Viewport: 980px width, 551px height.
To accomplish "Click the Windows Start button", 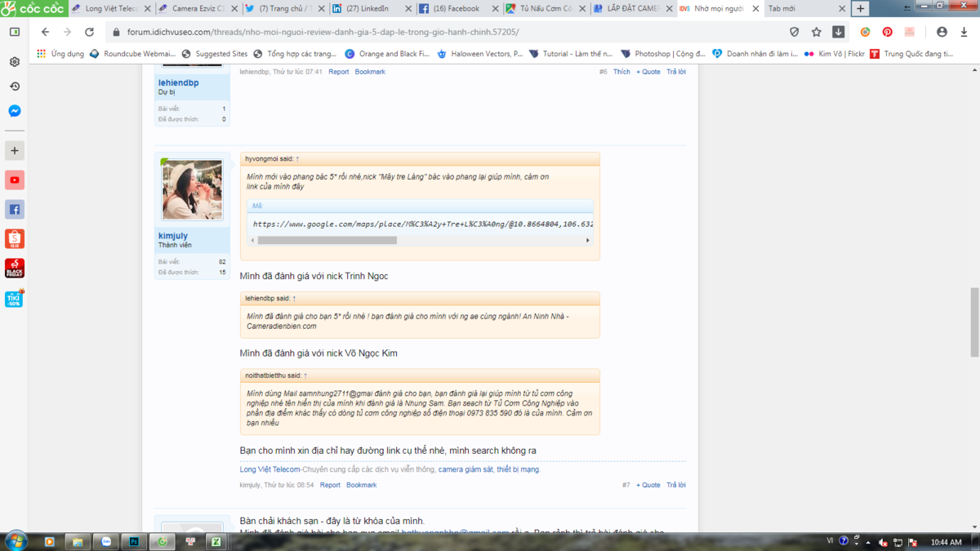I will coord(16,540).
